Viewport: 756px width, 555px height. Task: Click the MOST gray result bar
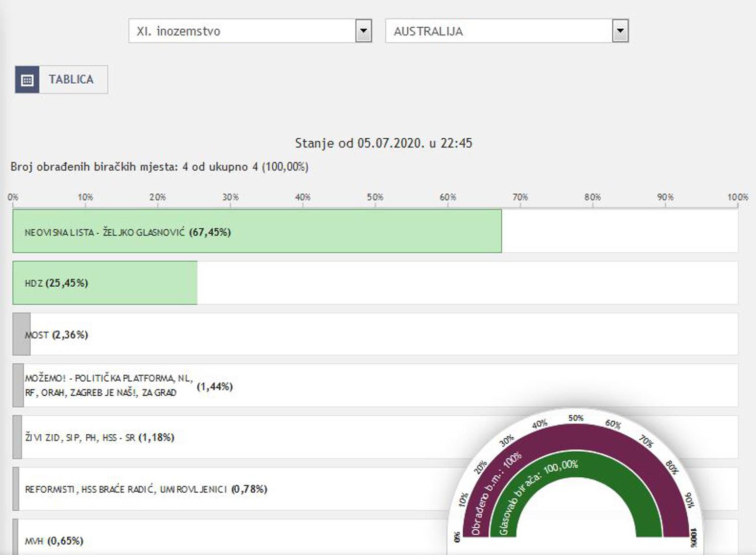(22, 335)
